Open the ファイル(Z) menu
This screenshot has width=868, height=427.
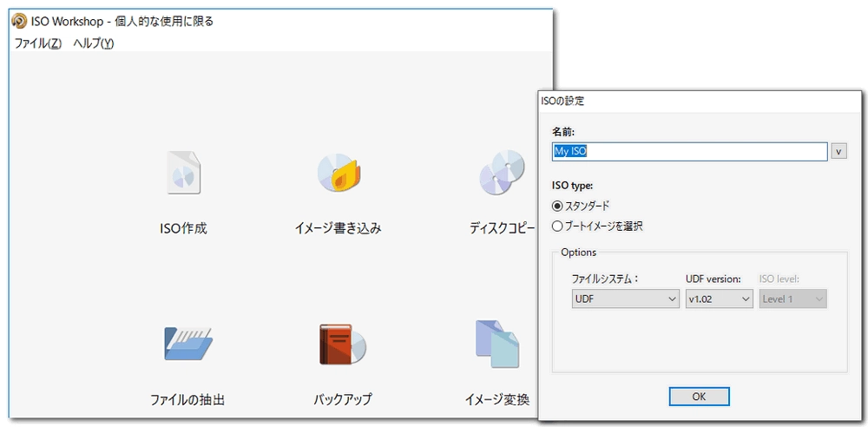[x=37, y=43]
